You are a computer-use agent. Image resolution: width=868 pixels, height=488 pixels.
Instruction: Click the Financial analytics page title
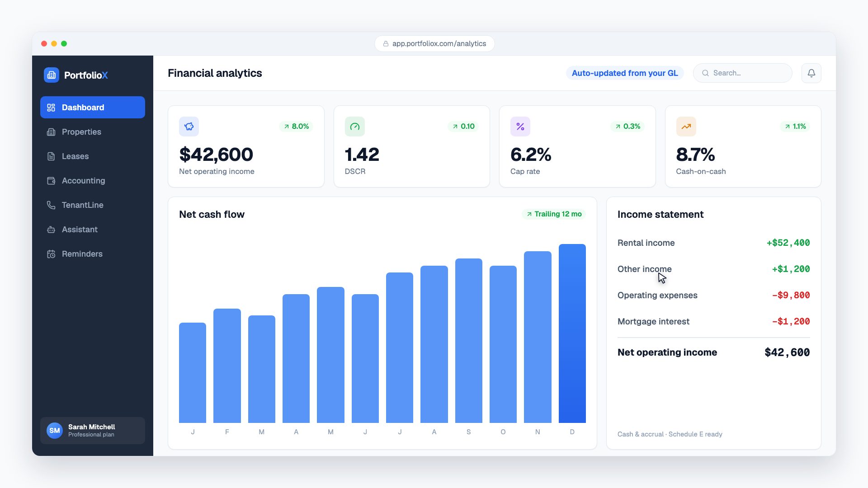[x=215, y=73]
